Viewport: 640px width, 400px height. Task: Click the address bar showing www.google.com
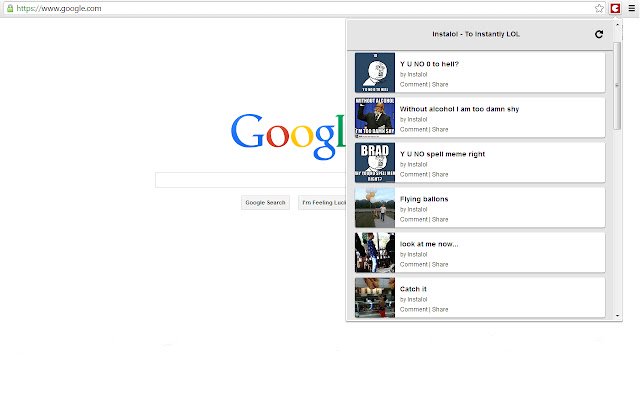pos(302,9)
